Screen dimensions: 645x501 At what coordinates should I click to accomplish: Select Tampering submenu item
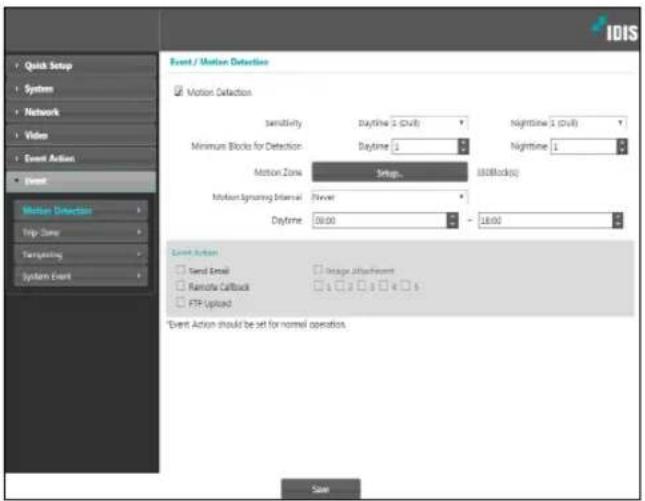point(81,255)
